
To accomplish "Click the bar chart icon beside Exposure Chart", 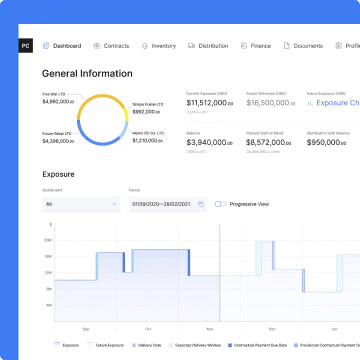I will 310,103.
